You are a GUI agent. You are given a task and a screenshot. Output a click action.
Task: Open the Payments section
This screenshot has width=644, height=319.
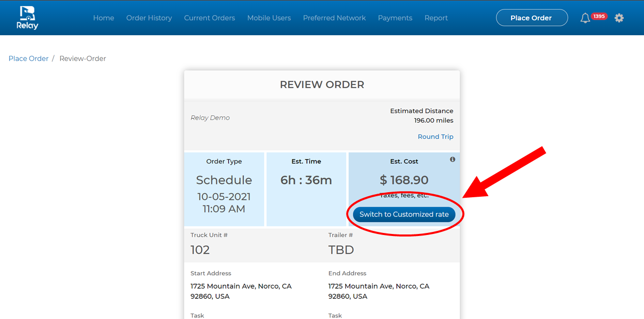coord(395,18)
